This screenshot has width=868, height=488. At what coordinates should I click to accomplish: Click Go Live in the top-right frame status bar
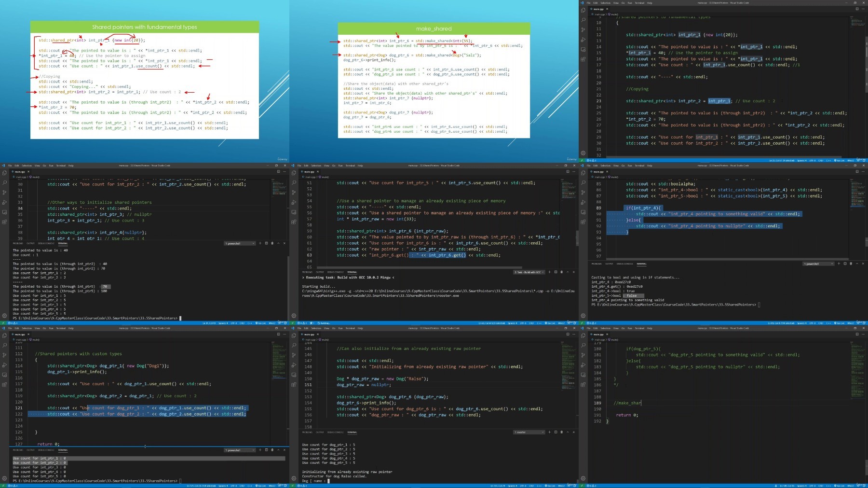(x=840, y=160)
